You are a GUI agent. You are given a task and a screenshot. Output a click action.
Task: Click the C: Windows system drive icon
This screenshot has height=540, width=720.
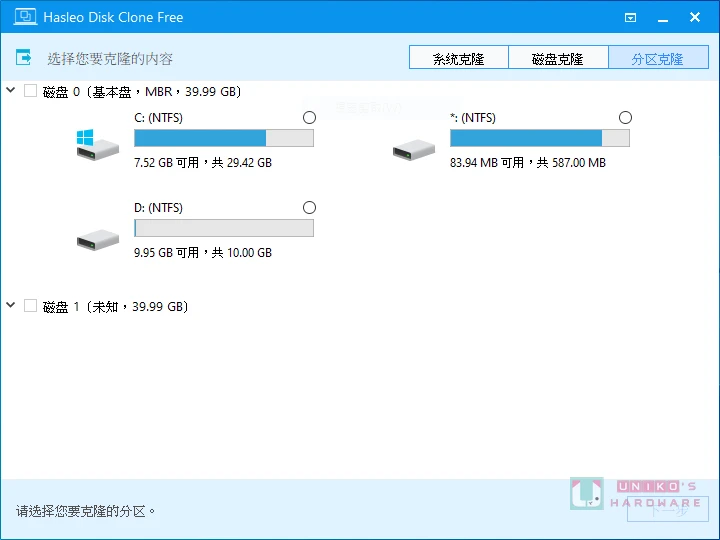97,144
